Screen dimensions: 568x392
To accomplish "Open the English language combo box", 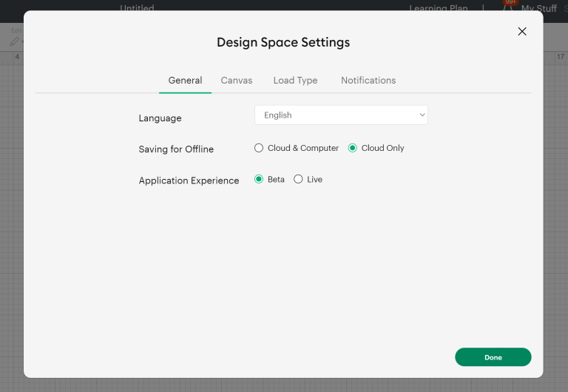I will (x=340, y=115).
